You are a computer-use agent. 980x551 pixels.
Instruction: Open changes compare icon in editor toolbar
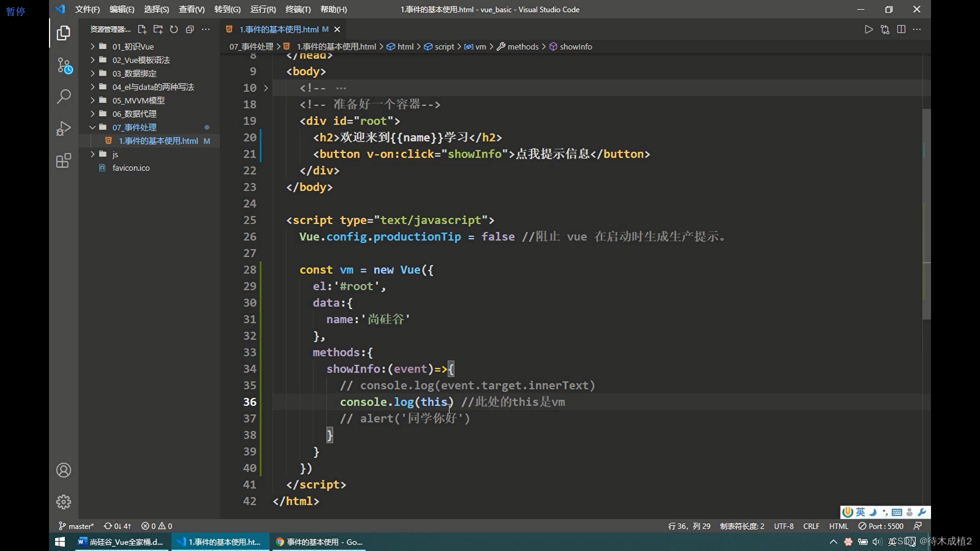click(885, 30)
